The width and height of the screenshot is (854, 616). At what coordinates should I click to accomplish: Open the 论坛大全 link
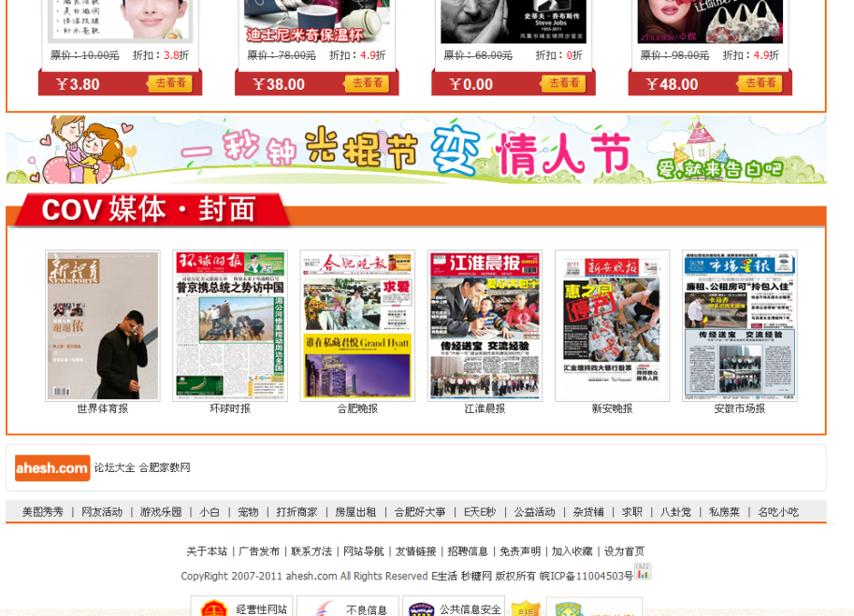pos(114,467)
